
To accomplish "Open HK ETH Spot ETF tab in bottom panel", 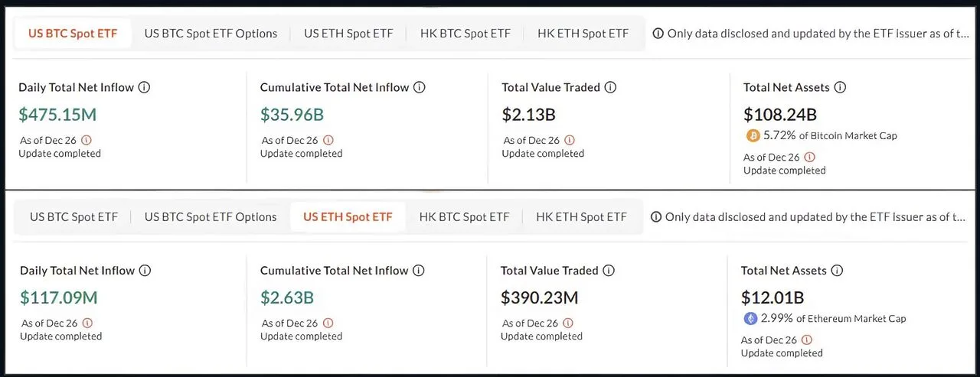I will [581, 217].
